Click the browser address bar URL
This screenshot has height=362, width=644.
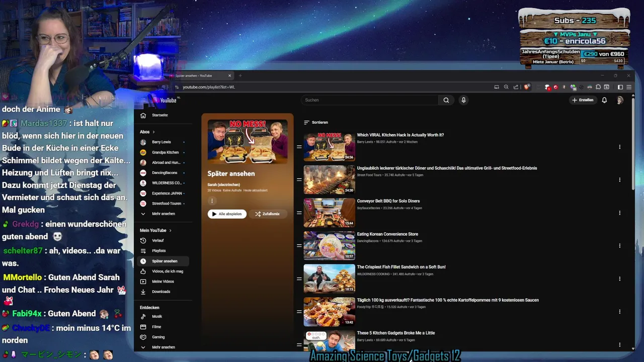coord(209,87)
